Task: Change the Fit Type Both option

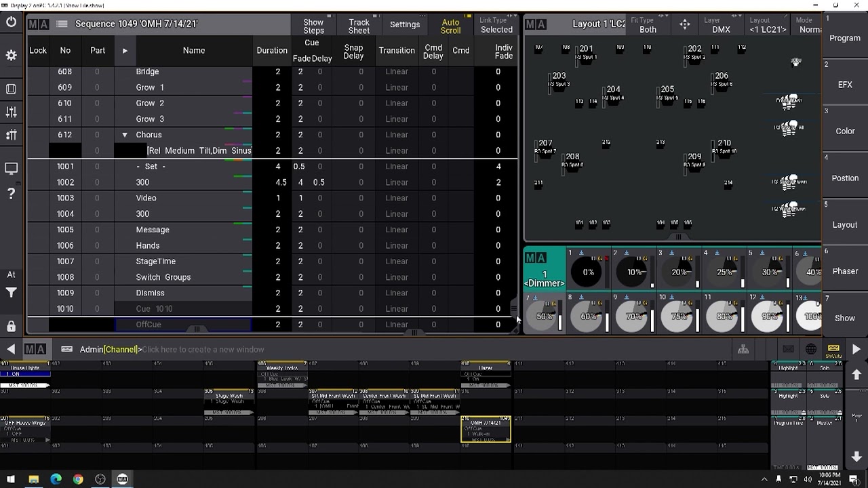Action: 648,26
